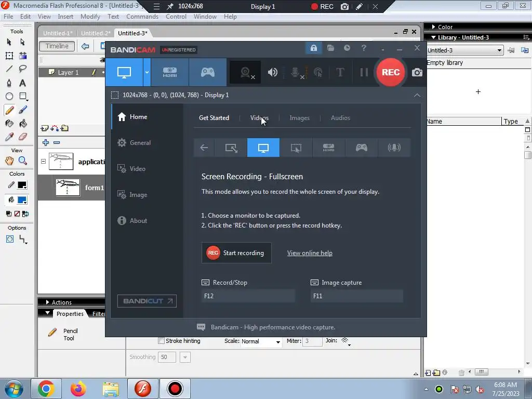Image resolution: width=532 pixels, height=399 pixels.
Task: Open About in Bandicam sidebar
Action: click(x=138, y=220)
